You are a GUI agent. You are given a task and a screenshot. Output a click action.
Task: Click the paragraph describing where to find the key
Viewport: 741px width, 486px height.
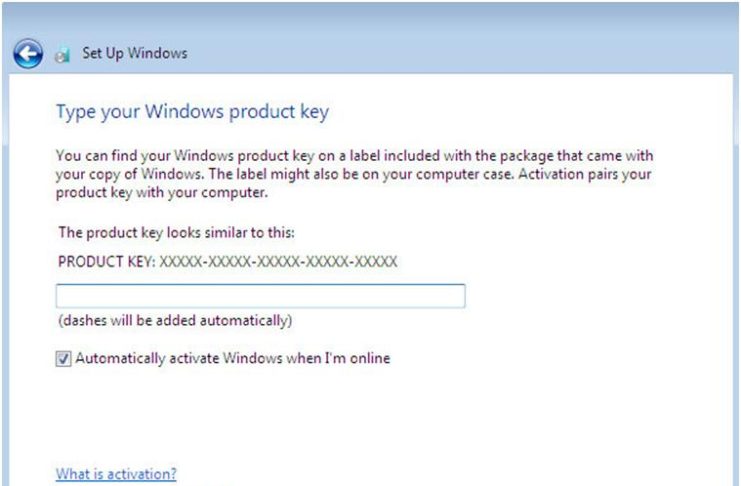click(x=354, y=174)
